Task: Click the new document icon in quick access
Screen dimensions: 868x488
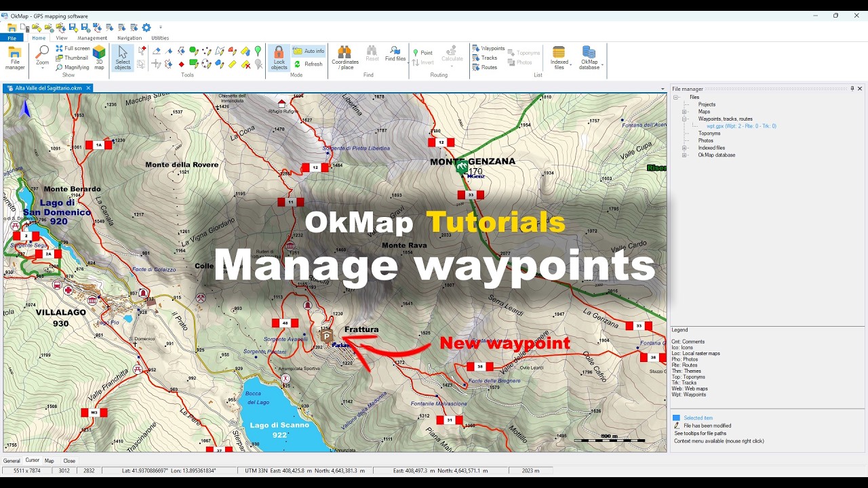Action: coord(24,28)
